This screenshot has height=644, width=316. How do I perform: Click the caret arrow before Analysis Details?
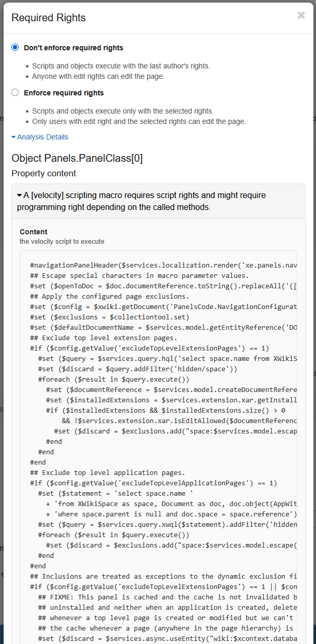pyautogui.click(x=14, y=137)
